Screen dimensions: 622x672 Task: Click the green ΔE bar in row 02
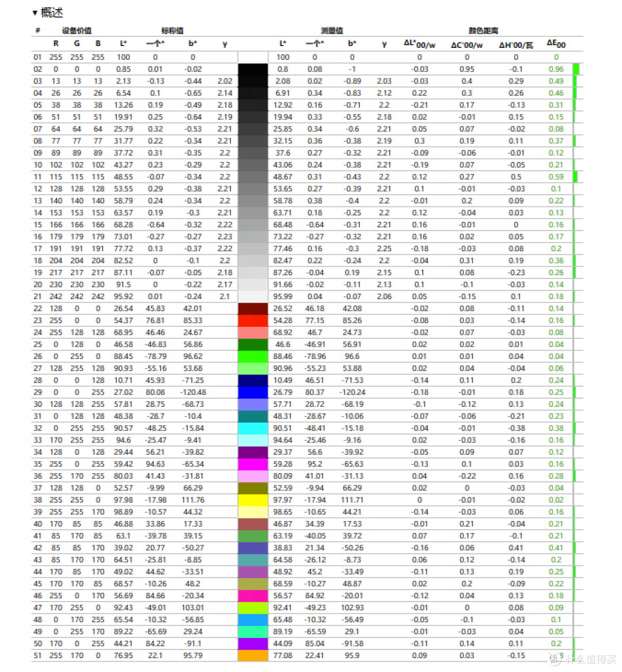[x=576, y=69]
